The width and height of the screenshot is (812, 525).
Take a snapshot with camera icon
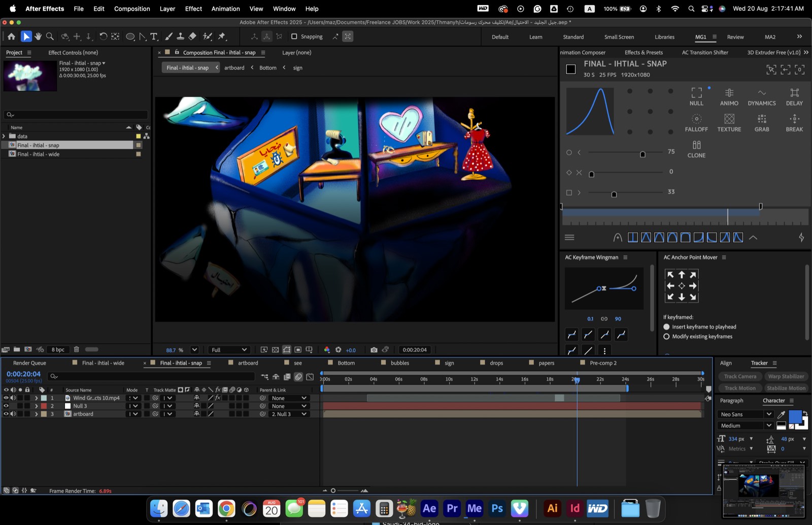point(374,350)
